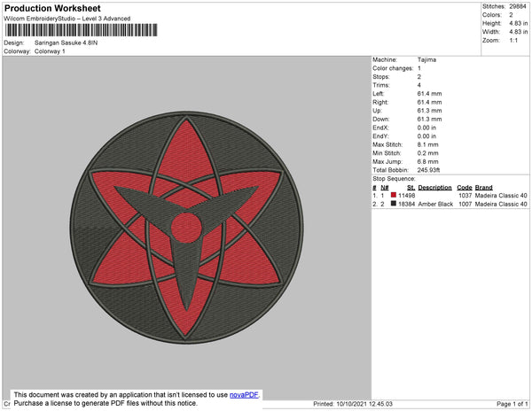Viewport: 532px width, 411px height.
Task: Click the 'Description' column header
Action: pos(434,188)
